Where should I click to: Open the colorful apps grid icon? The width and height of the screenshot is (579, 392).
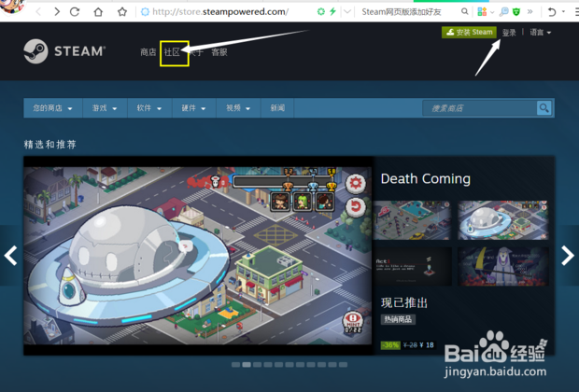(x=482, y=12)
